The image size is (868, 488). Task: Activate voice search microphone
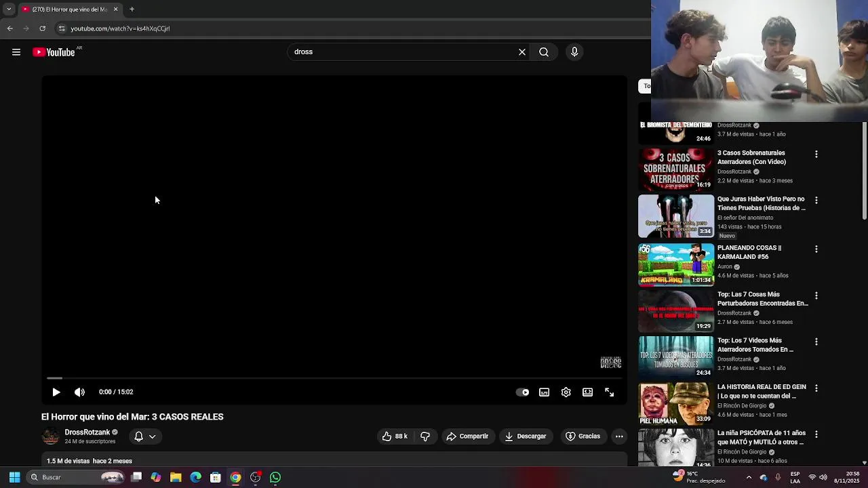574,52
